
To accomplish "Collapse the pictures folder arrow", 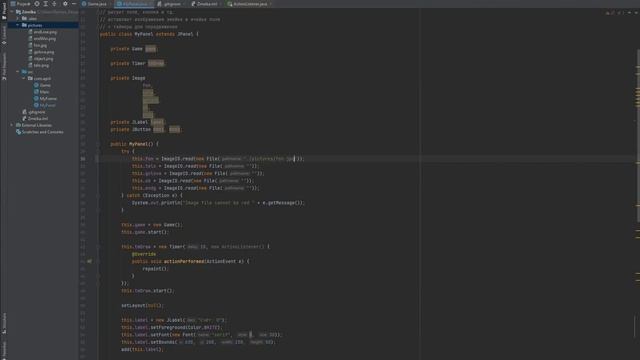I will [x=18, y=25].
